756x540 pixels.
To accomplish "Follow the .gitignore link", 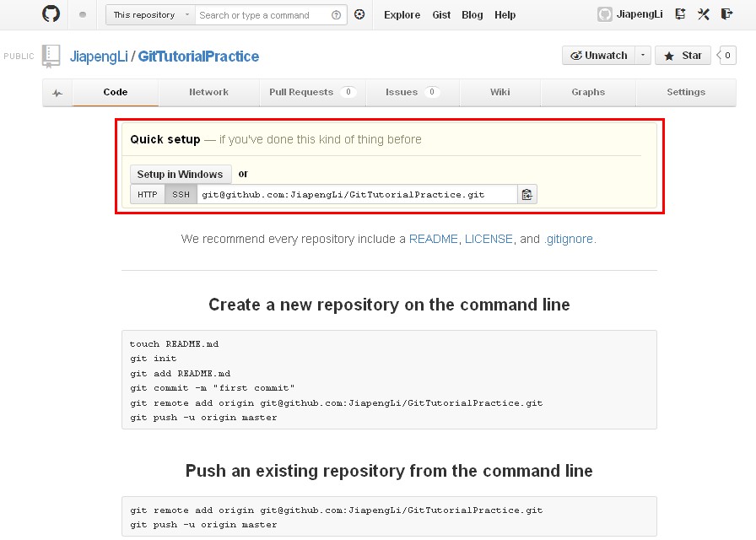I will (x=569, y=239).
